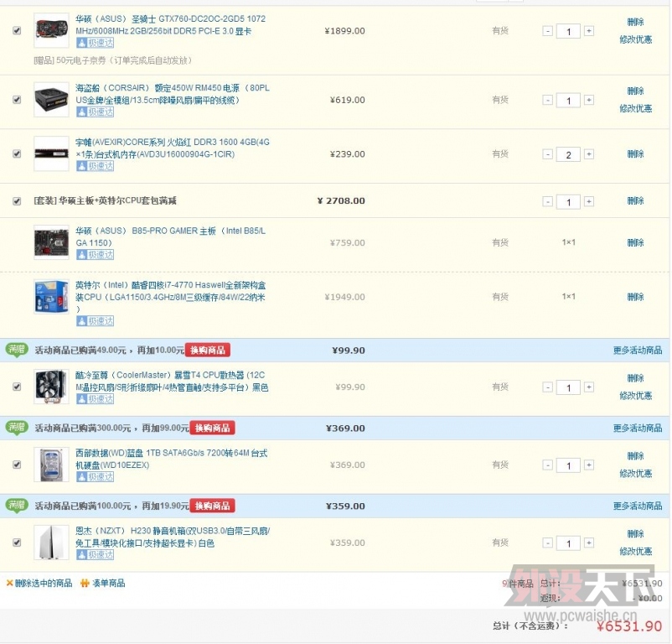The image size is (672, 644).
Task: Delete the NZXT H230 case
Action: 635,534
